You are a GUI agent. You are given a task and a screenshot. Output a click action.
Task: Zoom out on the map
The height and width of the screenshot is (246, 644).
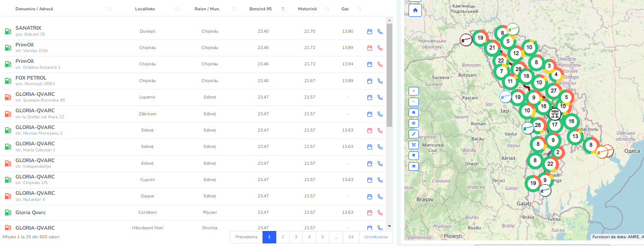click(x=414, y=102)
